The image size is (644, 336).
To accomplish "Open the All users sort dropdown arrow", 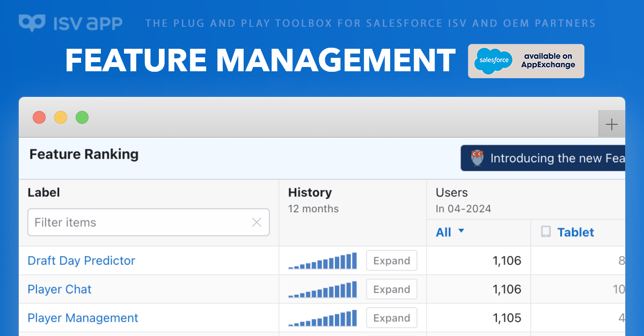I will (461, 232).
